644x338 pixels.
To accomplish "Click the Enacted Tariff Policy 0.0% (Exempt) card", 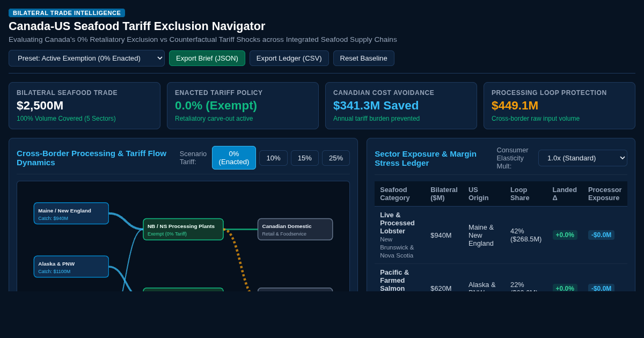I will (243, 106).
